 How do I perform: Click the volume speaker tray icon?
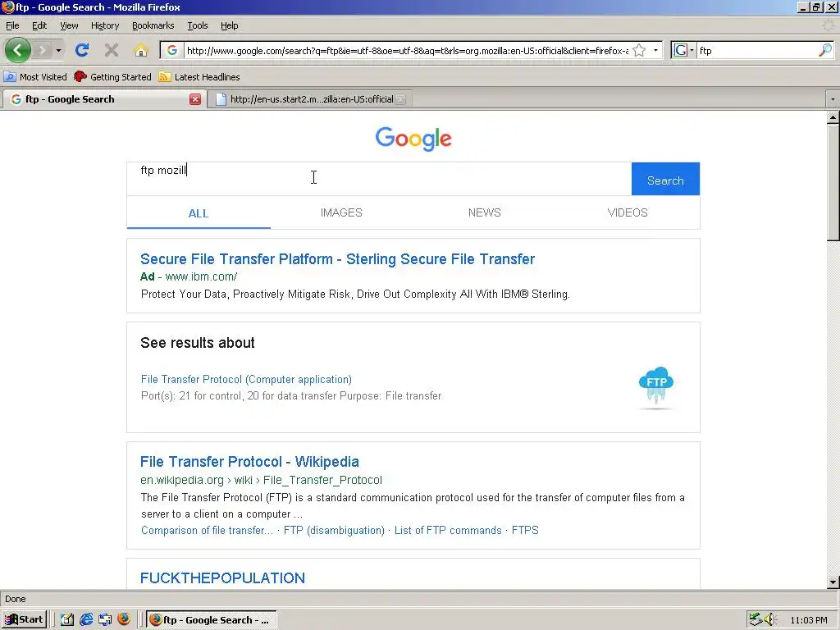(x=769, y=620)
